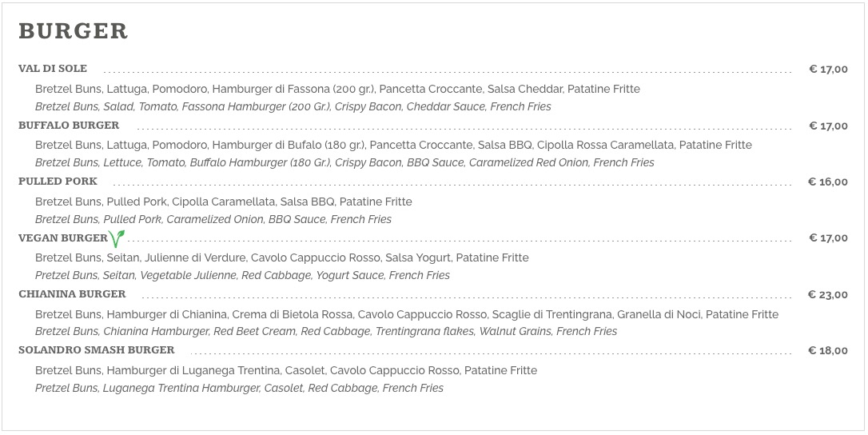Screen dimensions: 868x435
Task: Click the English Buffalo Hamburger description
Action: [x=344, y=163]
